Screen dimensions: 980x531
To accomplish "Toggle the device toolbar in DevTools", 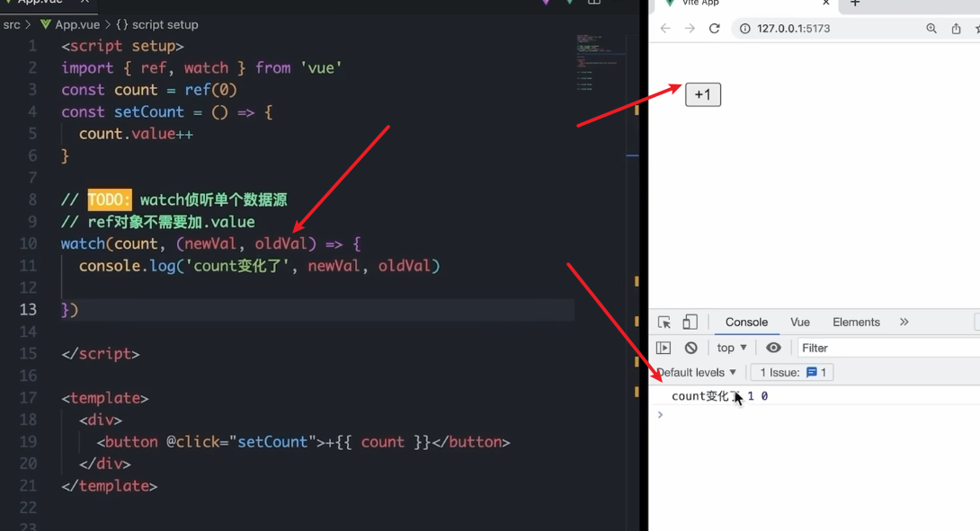I will click(690, 322).
